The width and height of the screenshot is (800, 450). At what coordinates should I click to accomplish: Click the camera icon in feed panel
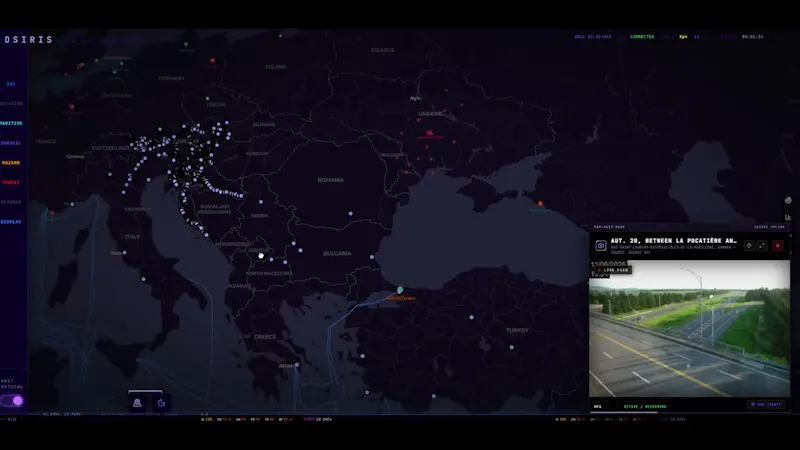[601, 246]
